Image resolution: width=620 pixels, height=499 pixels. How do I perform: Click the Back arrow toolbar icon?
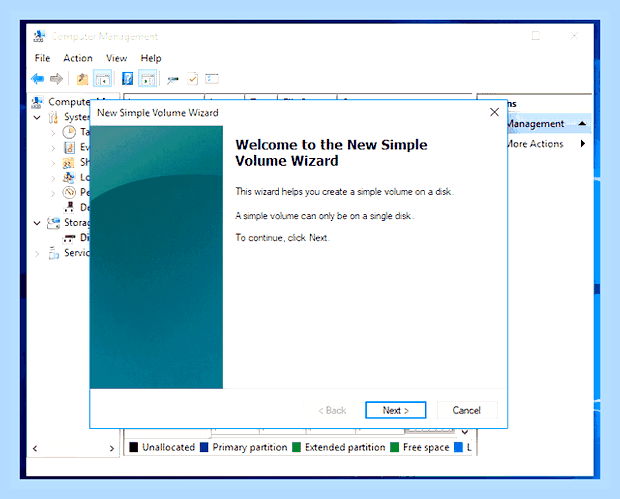(38, 79)
